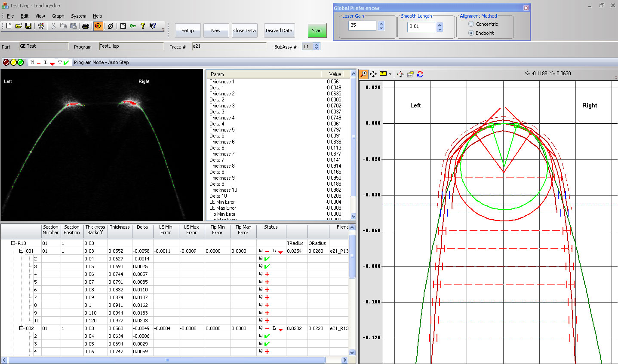Select the graph zoom magnifier tool
Viewport: 618px width, 364px height.
[x=364, y=74]
